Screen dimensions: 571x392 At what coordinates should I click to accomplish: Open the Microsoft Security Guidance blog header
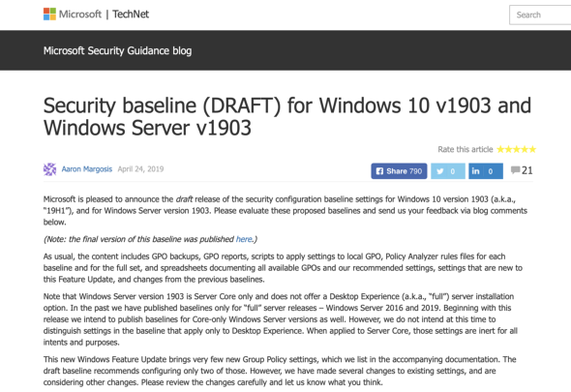(117, 50)
